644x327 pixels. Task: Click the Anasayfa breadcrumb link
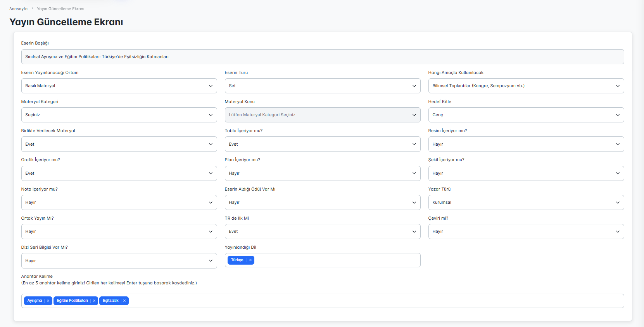[18, 9]
